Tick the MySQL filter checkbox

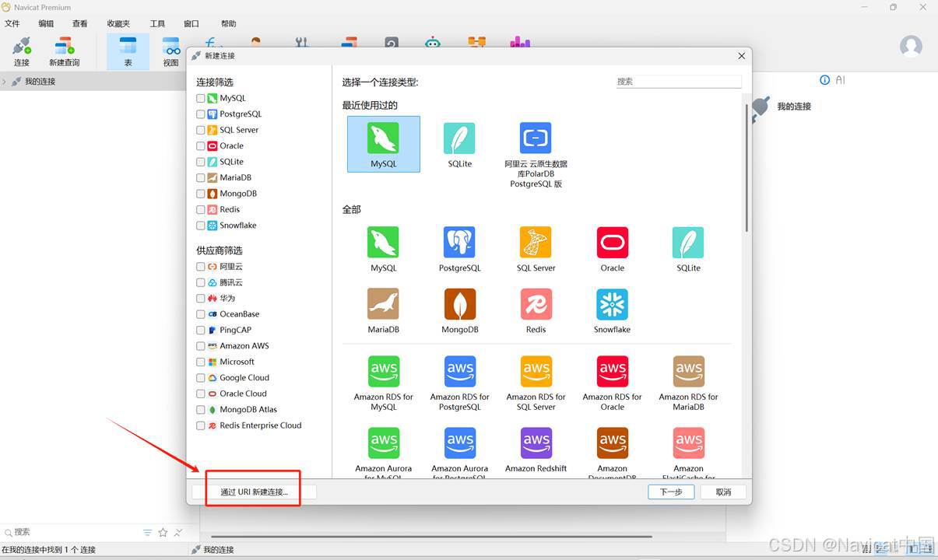click(x=201, y=99)
